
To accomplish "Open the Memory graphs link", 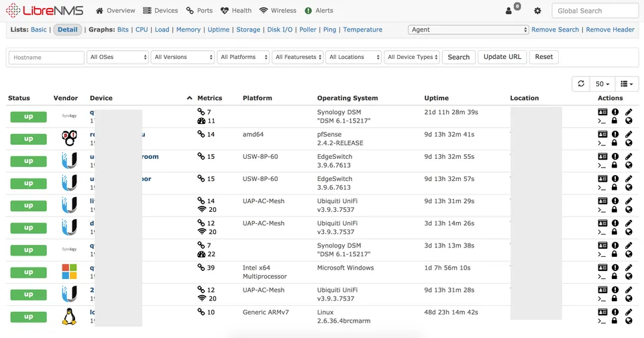I will pyautogui.click(x=189, y=30).
